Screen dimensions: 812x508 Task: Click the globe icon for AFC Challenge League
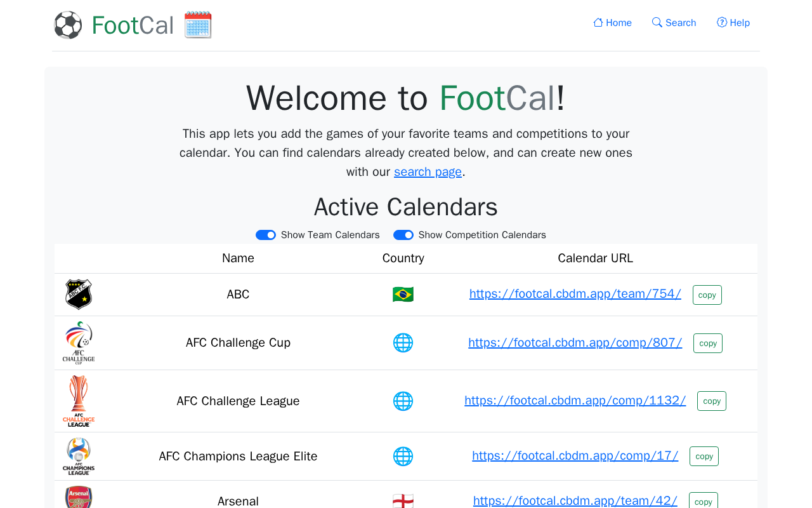(x=403, y=401)
